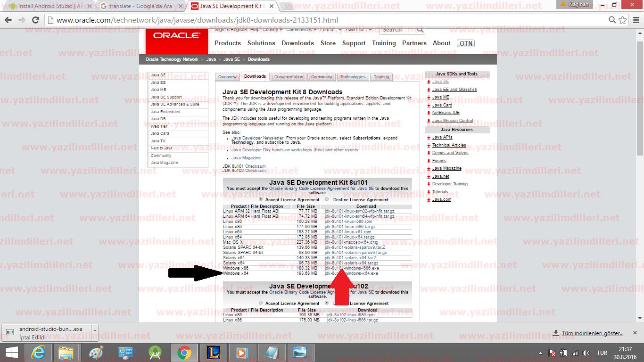This screenshot has height=362, width=644.
Task: Launch Paint from the taskbar
Action: click(x=96, y=353)
